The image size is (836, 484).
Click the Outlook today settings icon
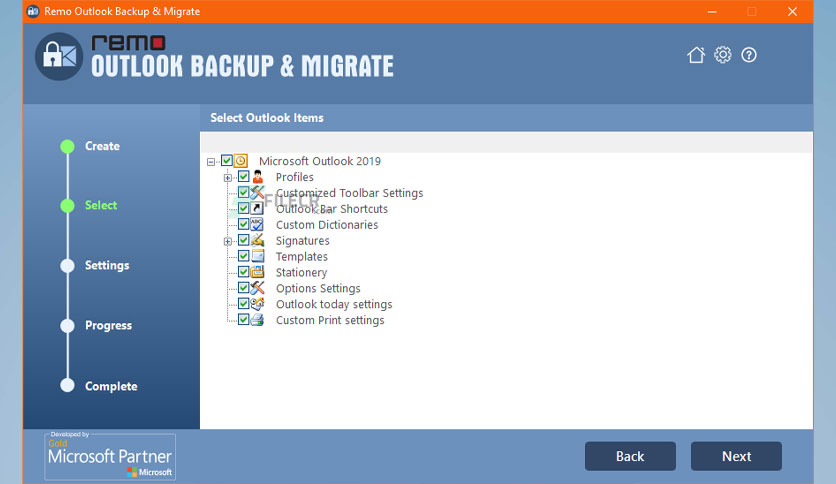coord(258,304)
